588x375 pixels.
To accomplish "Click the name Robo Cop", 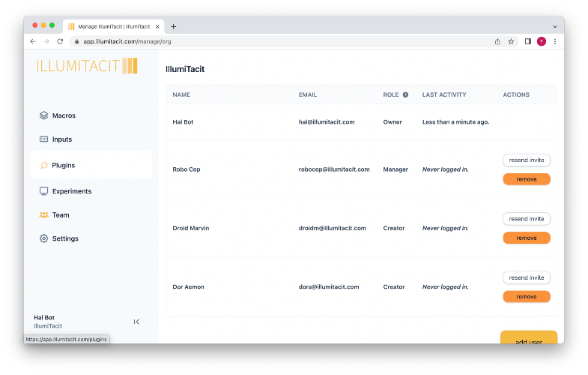I will [187, 169].
